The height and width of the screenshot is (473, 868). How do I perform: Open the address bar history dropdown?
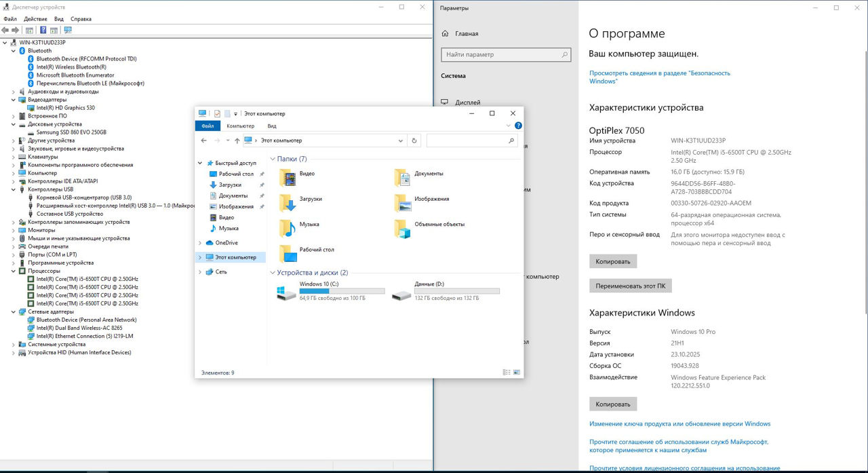(x=401, y=140)
